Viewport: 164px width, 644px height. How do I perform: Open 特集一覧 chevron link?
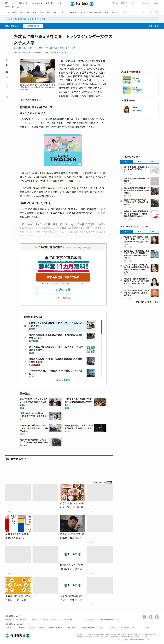pos(153,26)
